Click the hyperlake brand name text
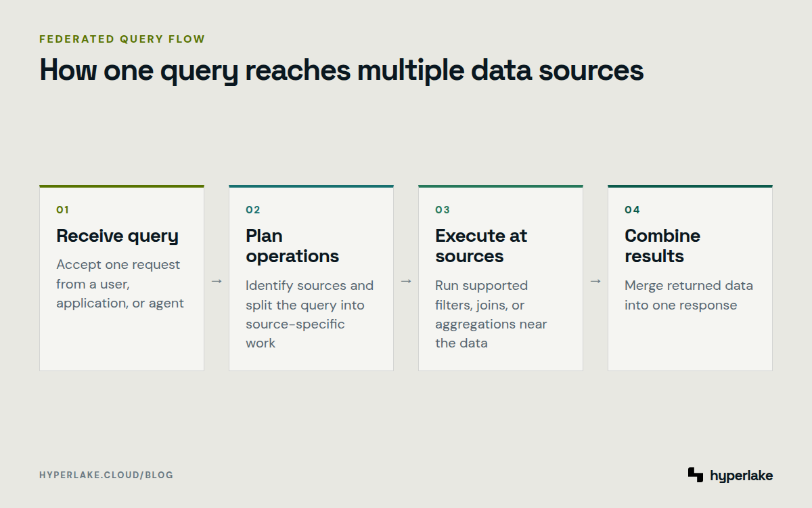This screenshot has width=812, height=508. 742,475
